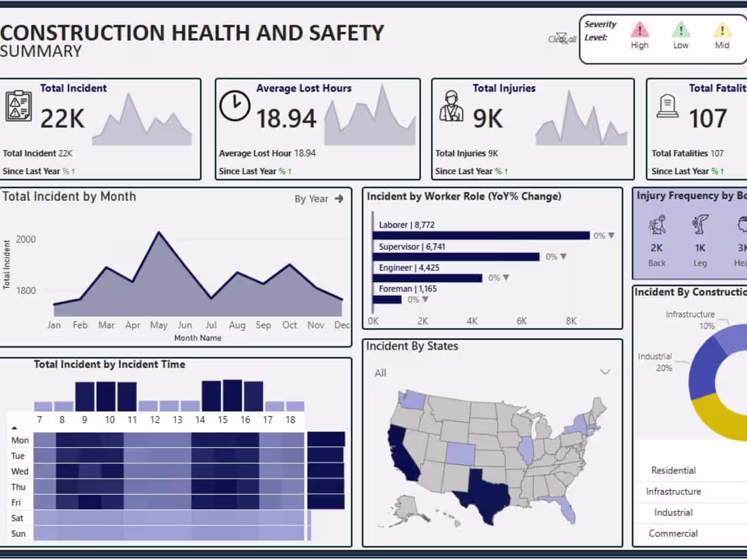Image resolution: width=747 pixels, height=560 pixels.
Task: Select Residential in the construction type legend
Action: pos(673,470)
